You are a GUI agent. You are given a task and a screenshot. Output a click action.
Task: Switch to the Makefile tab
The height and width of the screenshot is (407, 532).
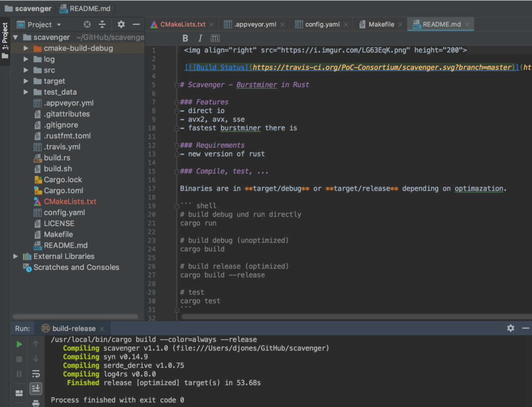(x=380, y=24)
